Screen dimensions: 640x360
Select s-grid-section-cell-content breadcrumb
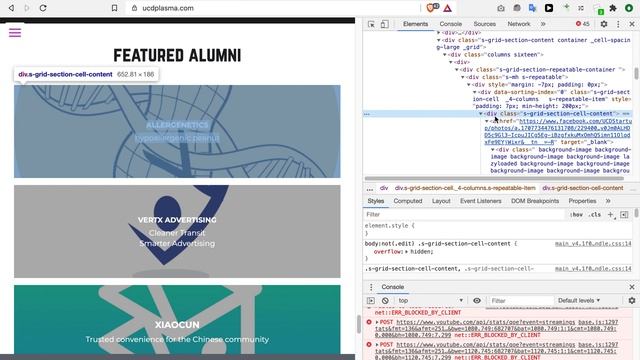(582, 188)
